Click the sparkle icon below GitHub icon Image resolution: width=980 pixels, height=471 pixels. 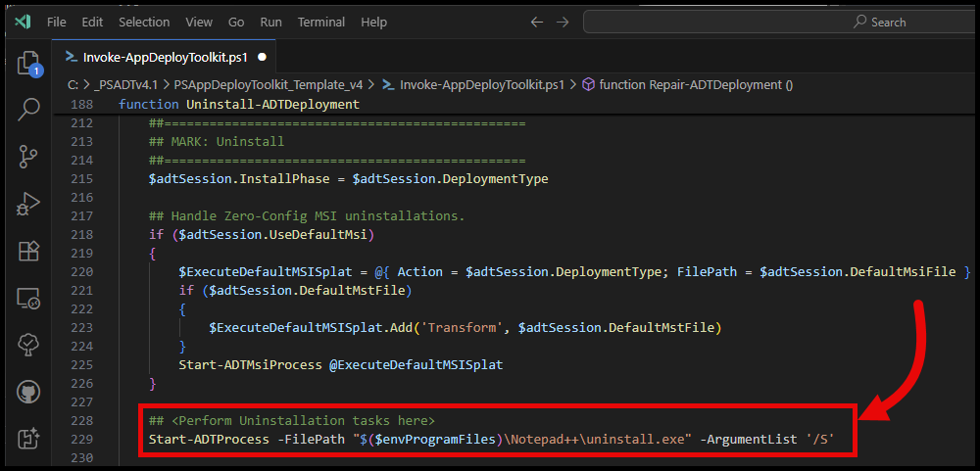point(27,438)
